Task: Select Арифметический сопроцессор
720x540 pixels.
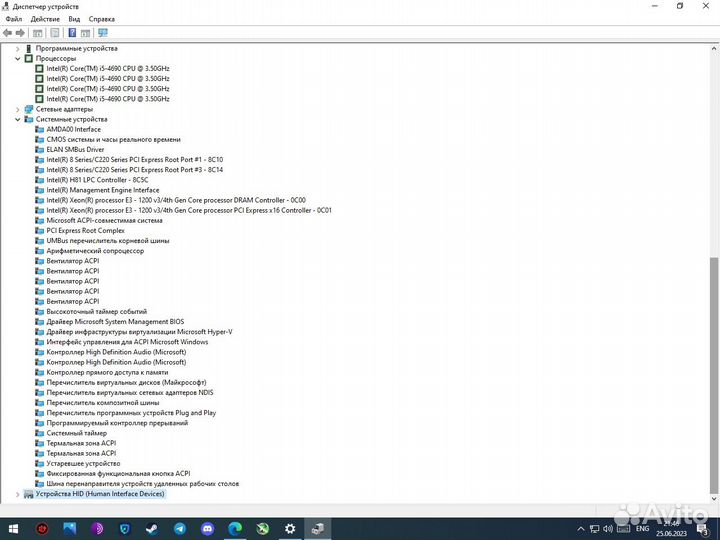Action: (x=95, y=251)
